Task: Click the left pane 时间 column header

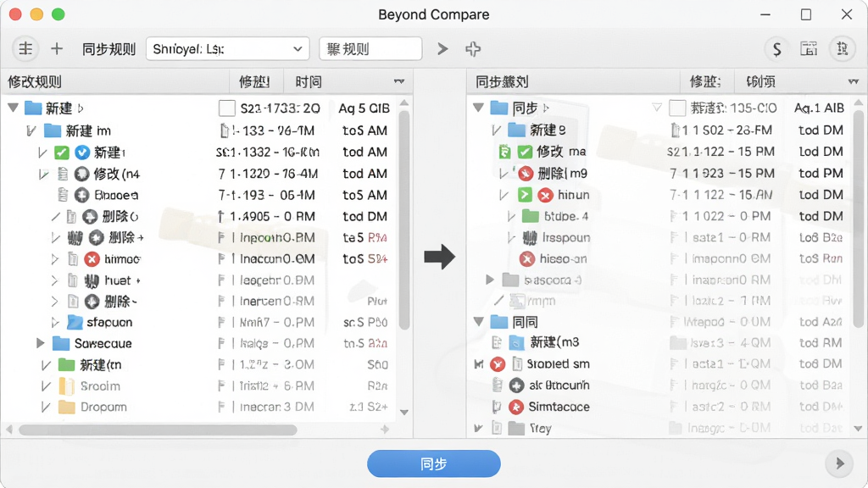Action: [309, 82]
